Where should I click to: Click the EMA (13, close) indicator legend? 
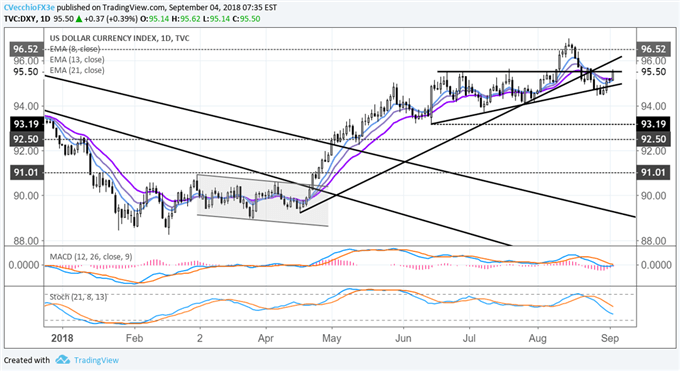pos(77,59)
